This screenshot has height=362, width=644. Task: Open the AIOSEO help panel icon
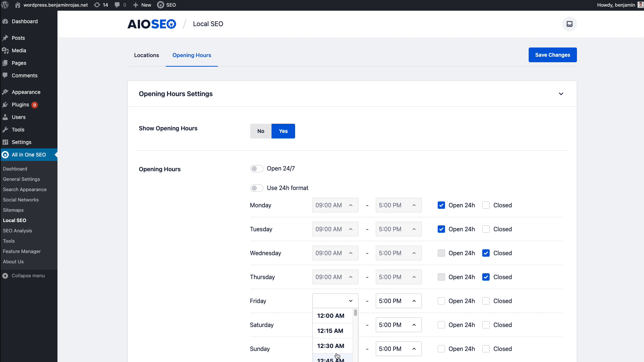pos(569,24)
